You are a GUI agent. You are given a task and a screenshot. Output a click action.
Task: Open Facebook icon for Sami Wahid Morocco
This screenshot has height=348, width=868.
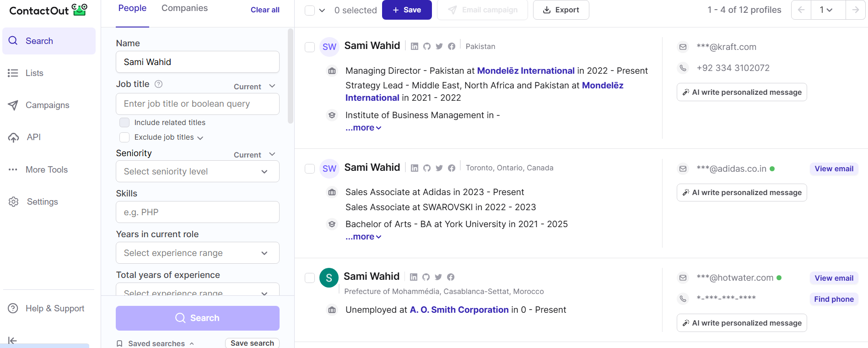coord(451,277)
